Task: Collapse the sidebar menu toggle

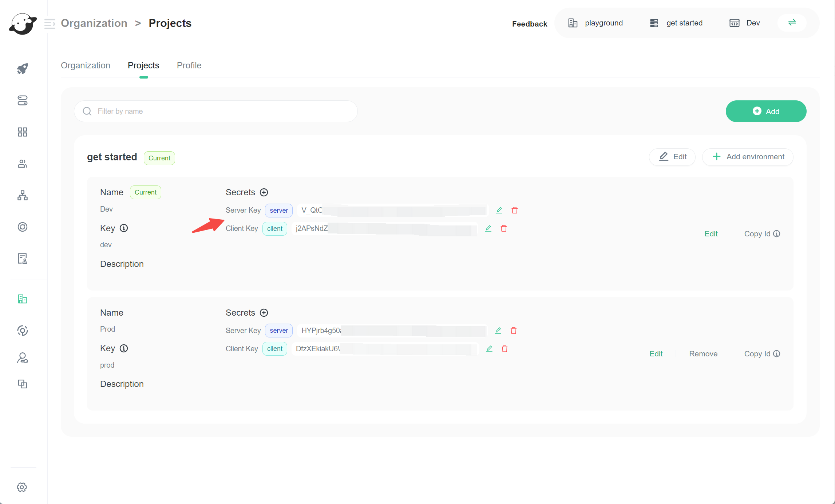Action: coord(50,24)
